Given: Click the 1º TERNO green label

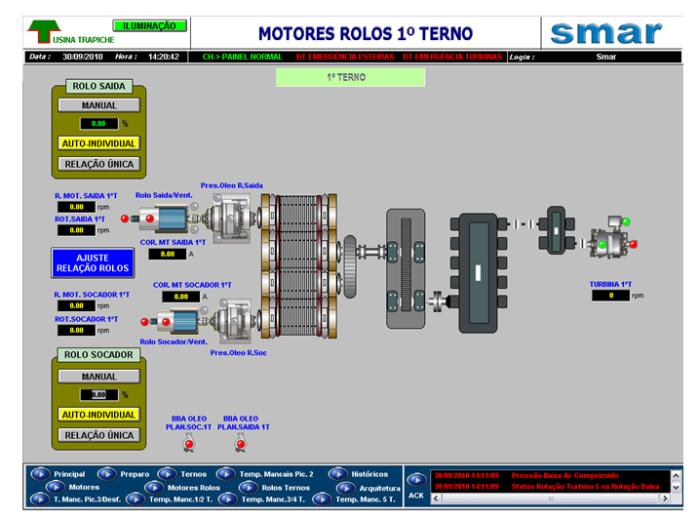Looking at the screenshot, I should coord(350,78).
